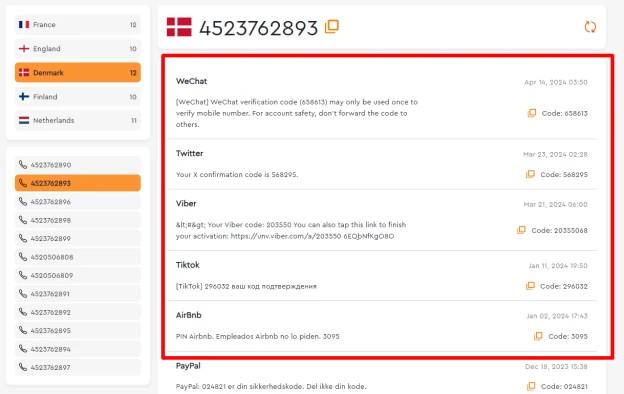Click phone icon beside 4523762890
The height and width of the screenshot is (394, 624).
coord(23,165)
